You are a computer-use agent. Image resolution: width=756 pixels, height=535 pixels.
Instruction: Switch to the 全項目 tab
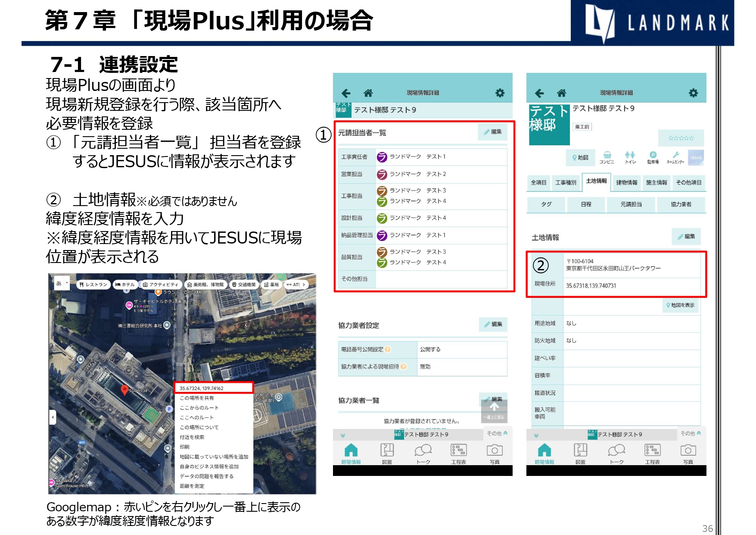[x=538, y=183]
